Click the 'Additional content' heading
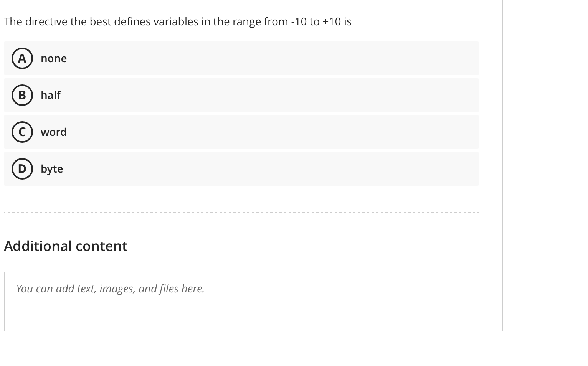Image resolution: width=588 pixels, height=366 pixels. click(65, 246)
